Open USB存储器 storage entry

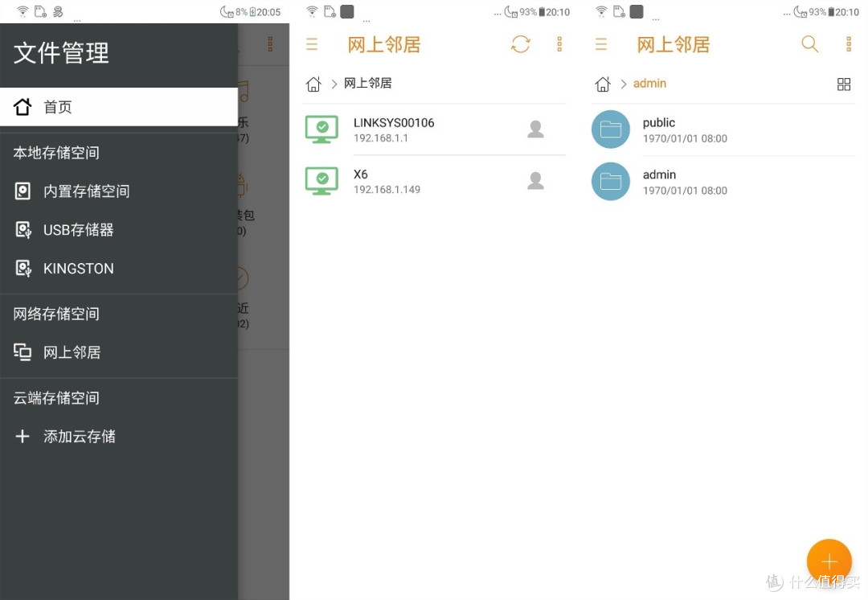tap(119, 230)
